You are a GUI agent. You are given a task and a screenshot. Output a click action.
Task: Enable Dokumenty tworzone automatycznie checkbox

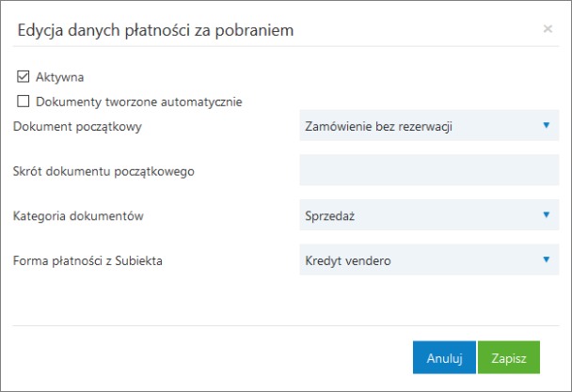point(24,101)
